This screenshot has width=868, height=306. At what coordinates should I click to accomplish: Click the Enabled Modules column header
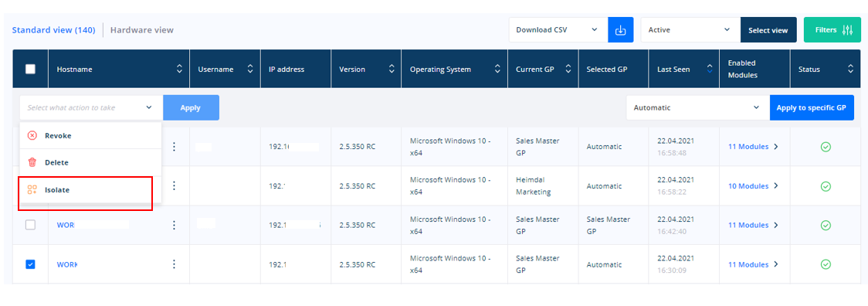742,69
